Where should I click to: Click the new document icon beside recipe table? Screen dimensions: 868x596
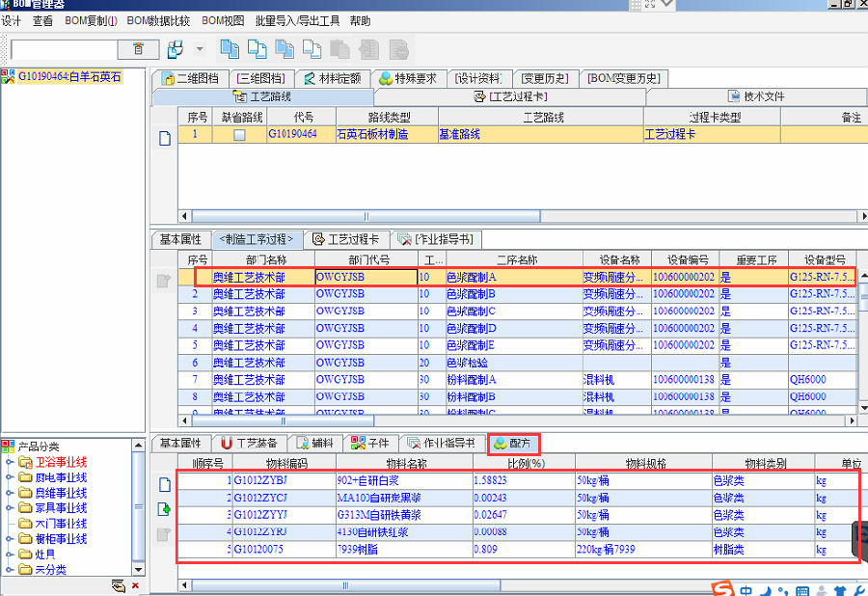164,485
